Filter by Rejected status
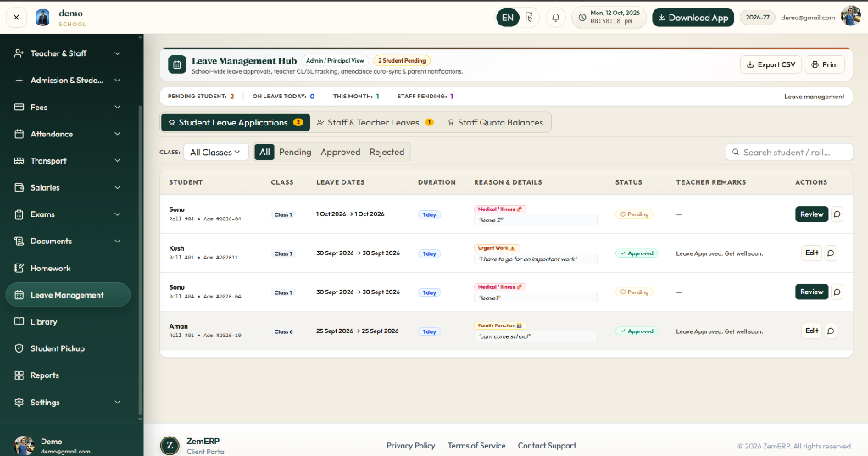The image size is (868, 456). click(x=387, y=153)
